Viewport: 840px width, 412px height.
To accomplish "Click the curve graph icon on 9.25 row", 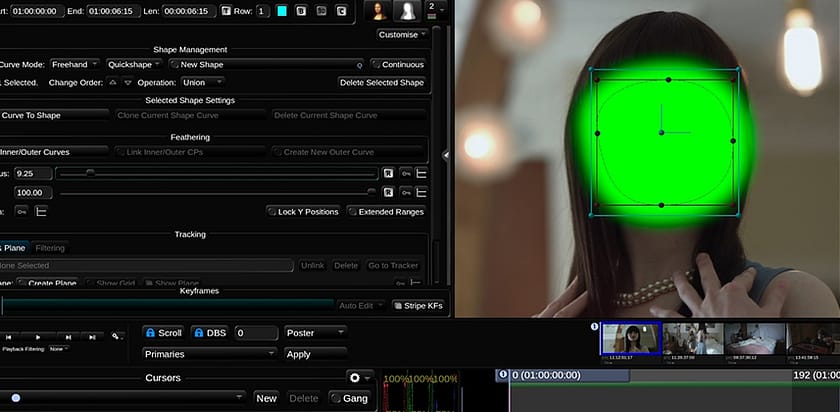I will (x=422, y=174).
